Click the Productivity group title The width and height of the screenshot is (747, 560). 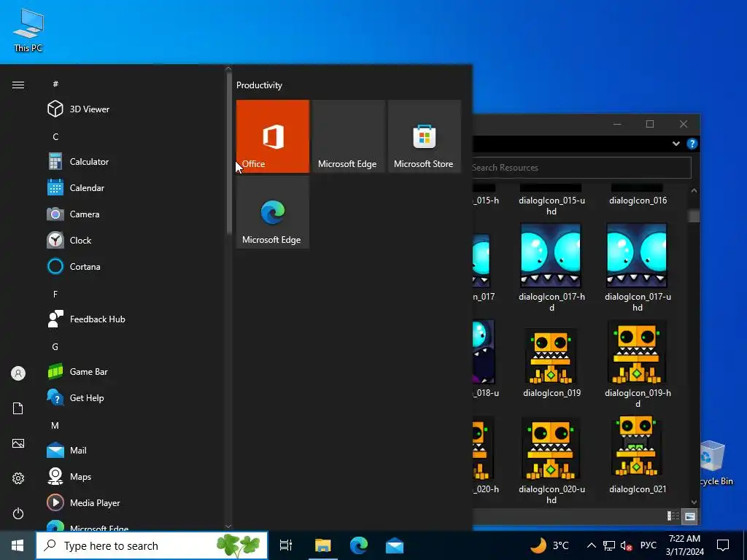259,85
